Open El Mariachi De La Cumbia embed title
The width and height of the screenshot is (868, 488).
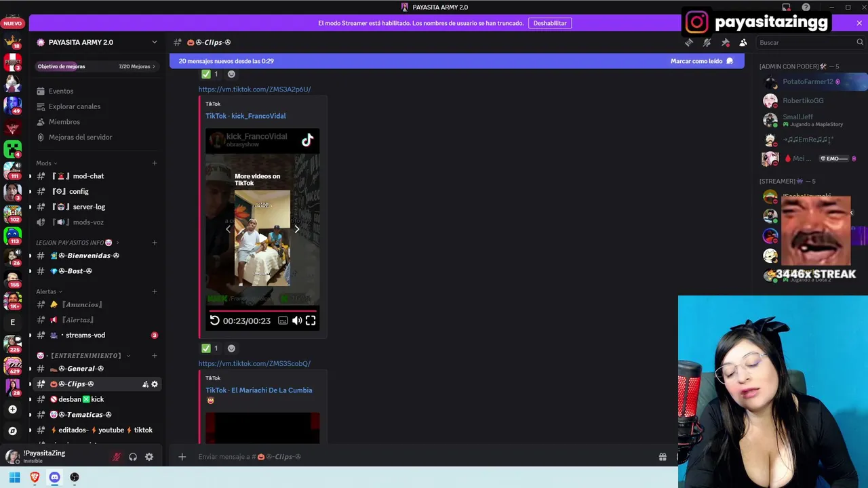tap(258, 390)
